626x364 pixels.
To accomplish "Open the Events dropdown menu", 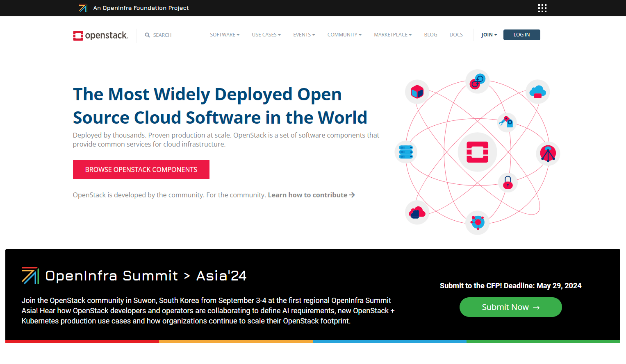I will tap(304, 35).
